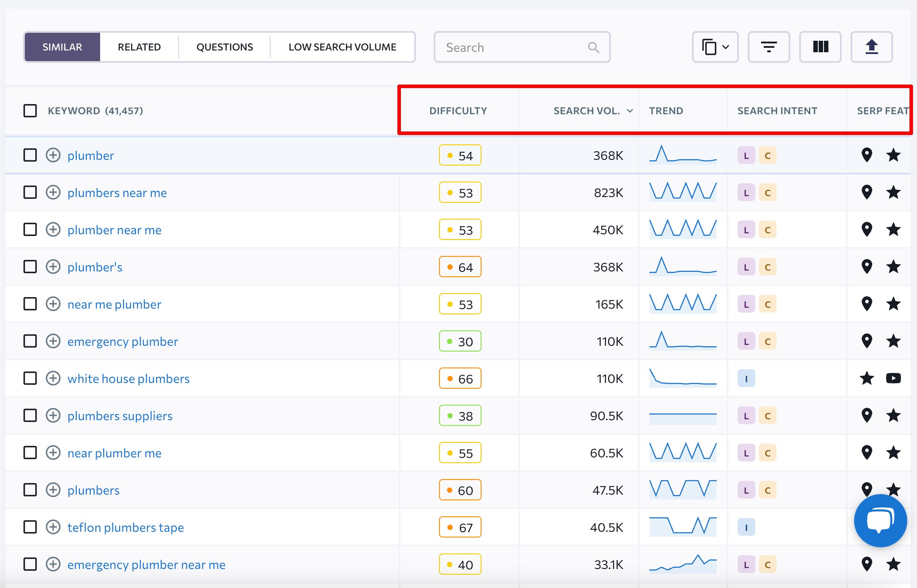This screenshot has width=917, height=588.
Task: Click the Trend column header
Action: coord(666,111)
